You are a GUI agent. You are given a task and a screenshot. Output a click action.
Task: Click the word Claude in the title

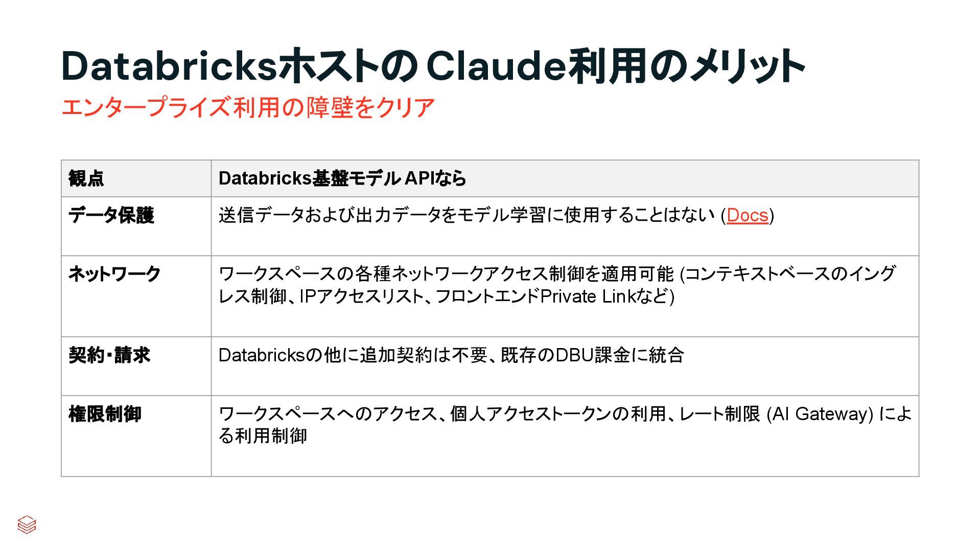496,66
